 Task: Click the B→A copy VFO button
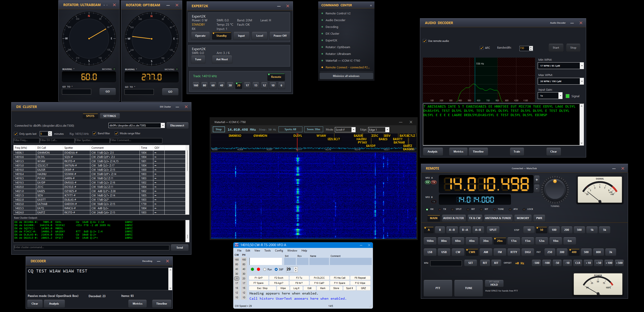click(465, 230)
